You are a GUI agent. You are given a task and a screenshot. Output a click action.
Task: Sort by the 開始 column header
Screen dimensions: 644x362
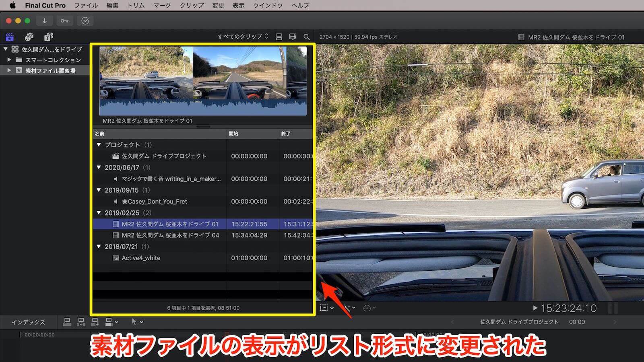coord(253,134)
